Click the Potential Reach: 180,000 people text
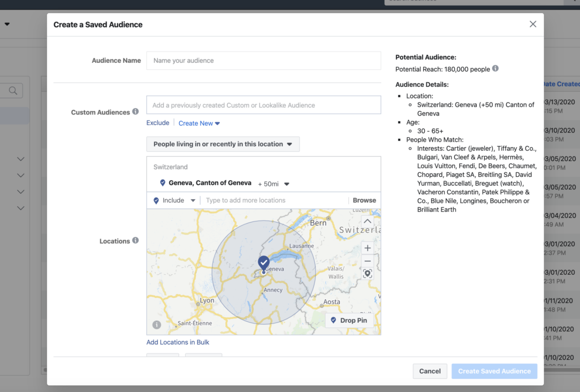The image size is (580, 392). click(442, 69)
